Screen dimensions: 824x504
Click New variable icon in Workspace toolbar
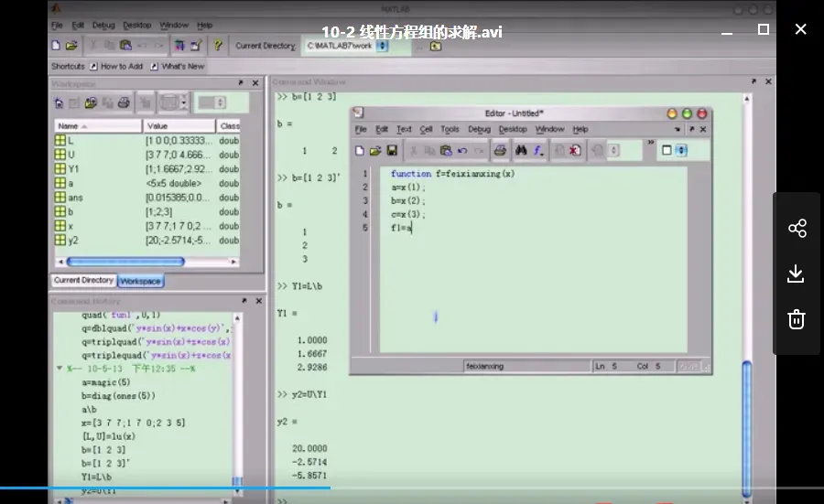tap(59, 102)
